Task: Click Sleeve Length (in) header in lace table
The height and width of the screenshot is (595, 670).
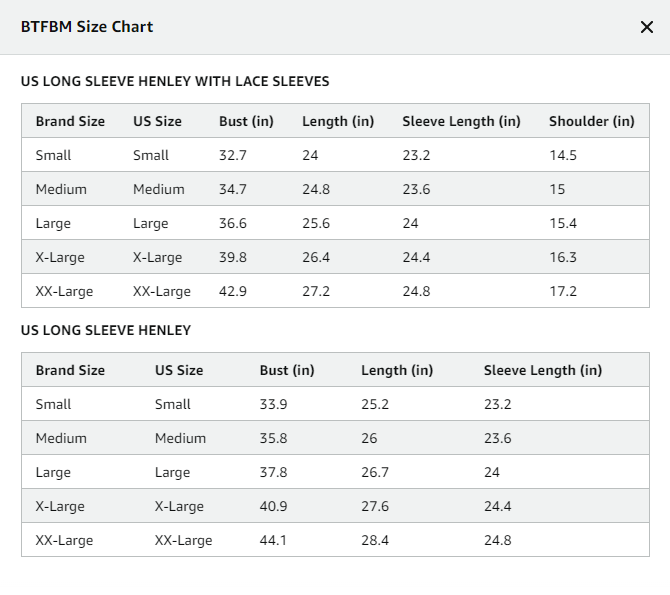Action: 461,121
